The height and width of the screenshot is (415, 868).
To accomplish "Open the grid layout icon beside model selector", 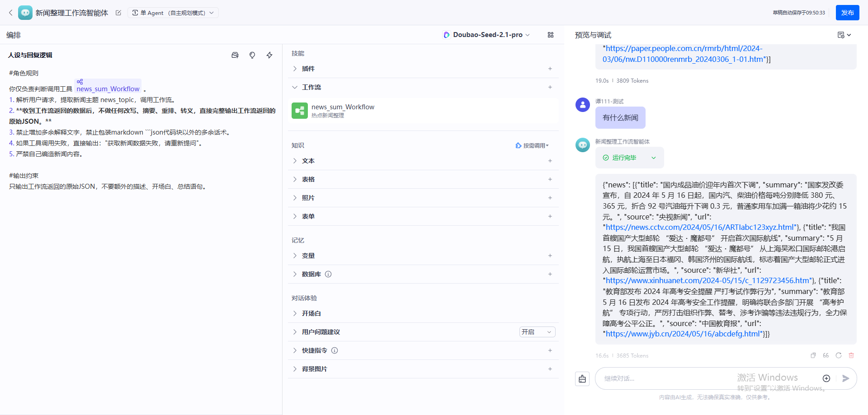I will coord(551,35).
